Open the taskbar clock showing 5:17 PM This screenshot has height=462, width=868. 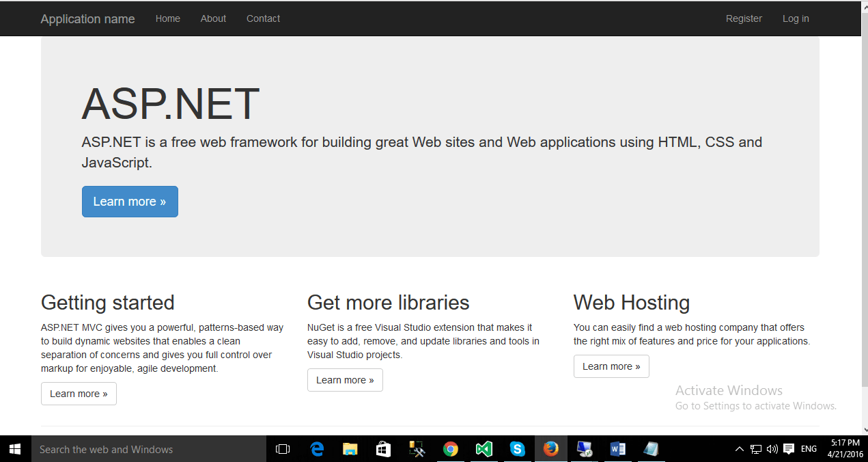[x=845, y=449]
